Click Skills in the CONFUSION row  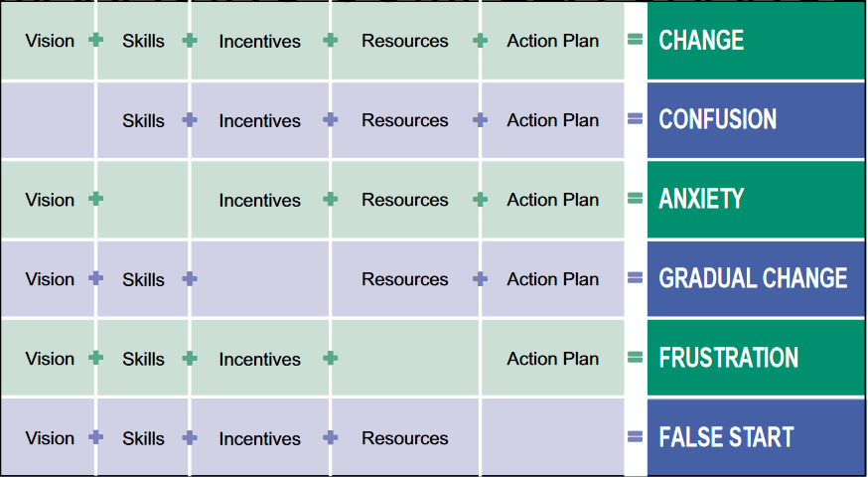click(x=143, y=120)
